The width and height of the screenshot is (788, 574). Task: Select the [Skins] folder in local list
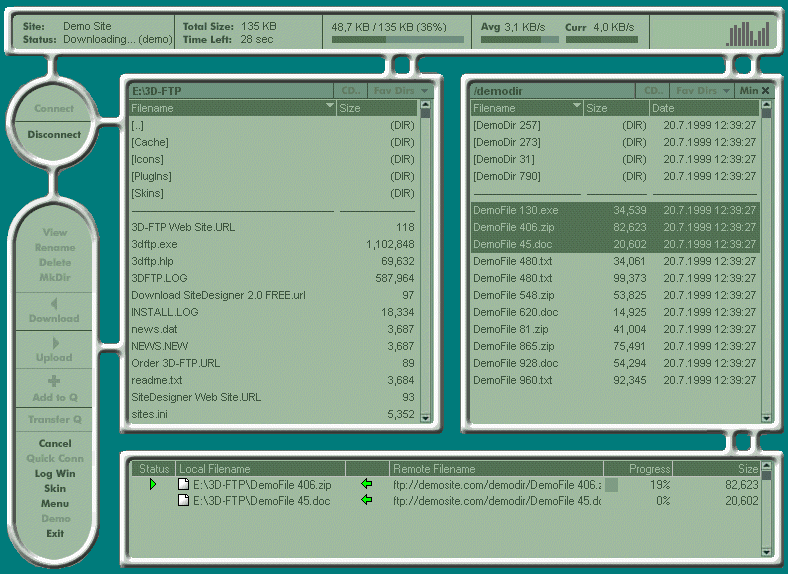(272, 194)
